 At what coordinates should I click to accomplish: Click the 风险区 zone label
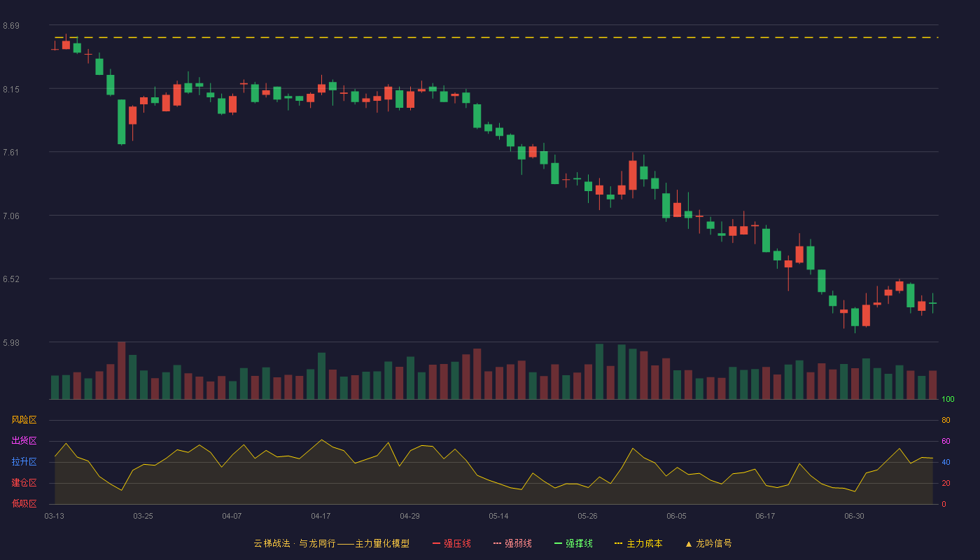24,420
